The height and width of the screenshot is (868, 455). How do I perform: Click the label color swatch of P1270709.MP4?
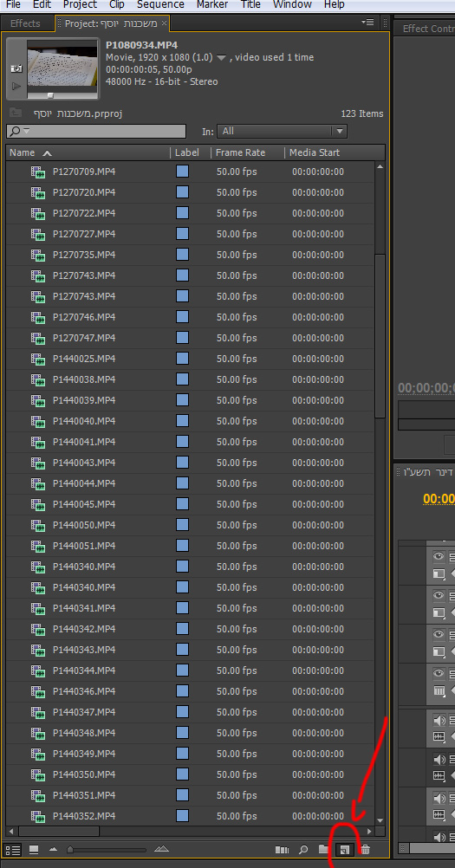coord(182,172)
